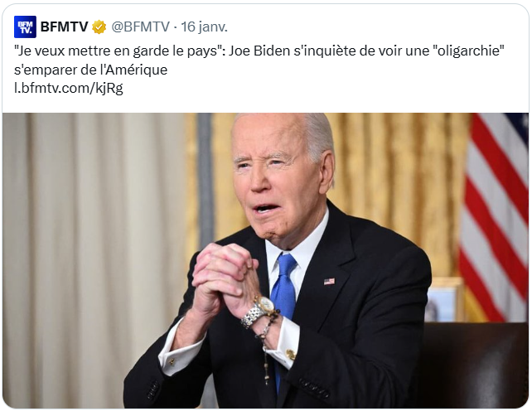Viewport: 532px width, 411px height.
Task: Click the gold verified badge
Action: coord(99,27)
